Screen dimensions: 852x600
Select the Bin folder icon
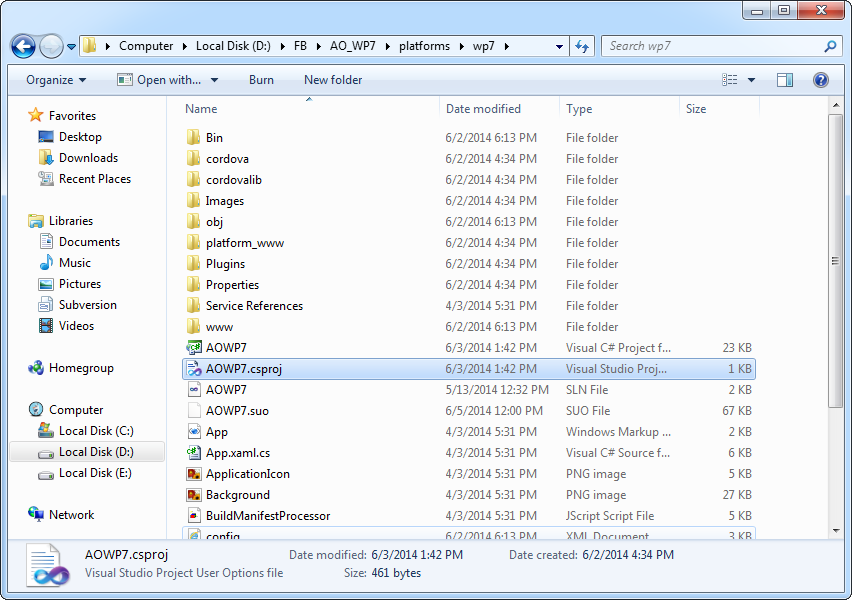click(x=193, y=138)
